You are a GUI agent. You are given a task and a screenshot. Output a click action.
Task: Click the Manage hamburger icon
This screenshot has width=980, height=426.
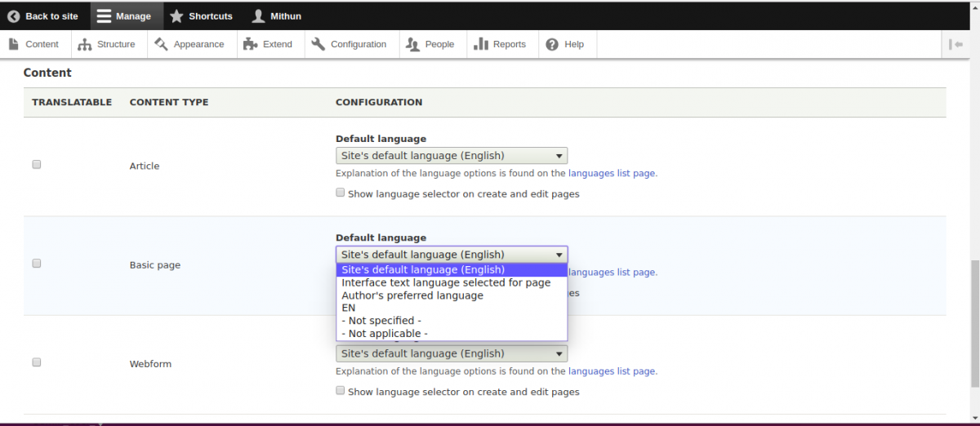[x=104, y=16]
